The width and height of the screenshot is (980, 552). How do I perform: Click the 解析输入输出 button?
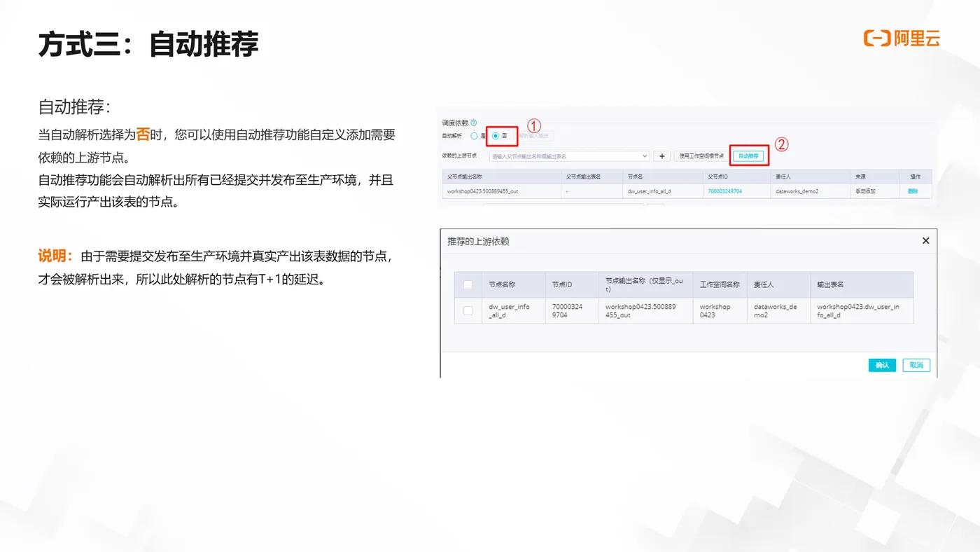[x=534, y=136]
